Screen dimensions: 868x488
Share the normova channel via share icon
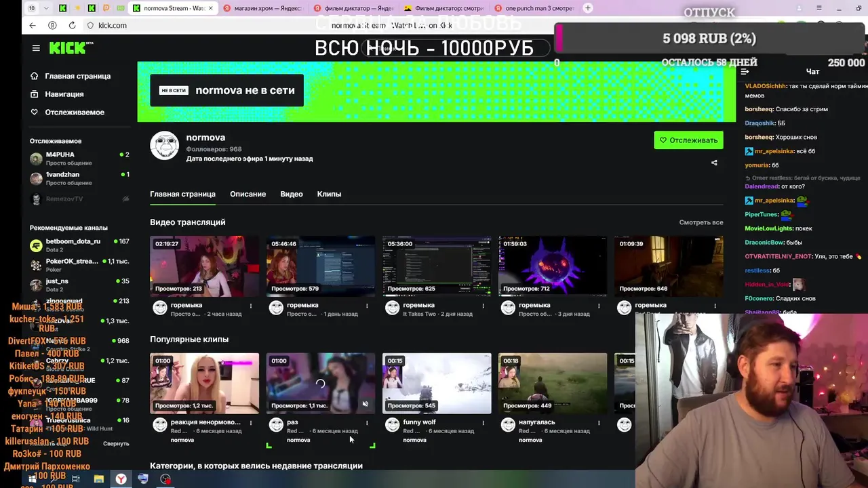coord(714,163)
